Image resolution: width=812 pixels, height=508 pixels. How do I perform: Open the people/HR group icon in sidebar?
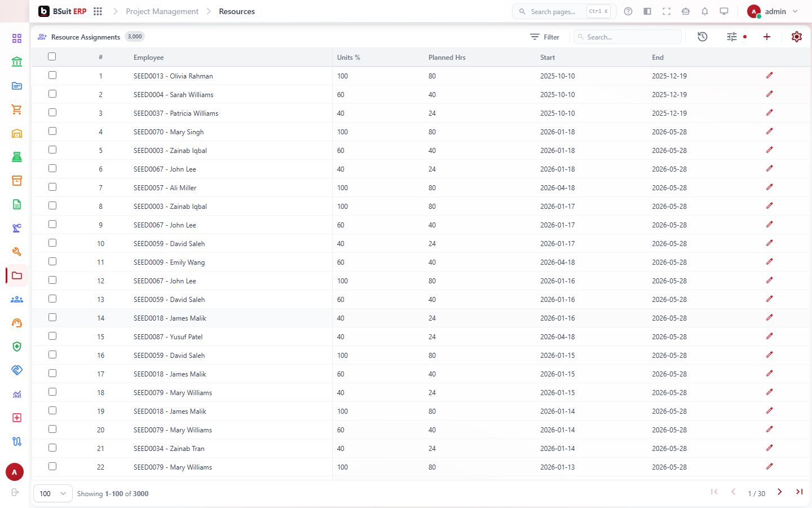(17, 299)
